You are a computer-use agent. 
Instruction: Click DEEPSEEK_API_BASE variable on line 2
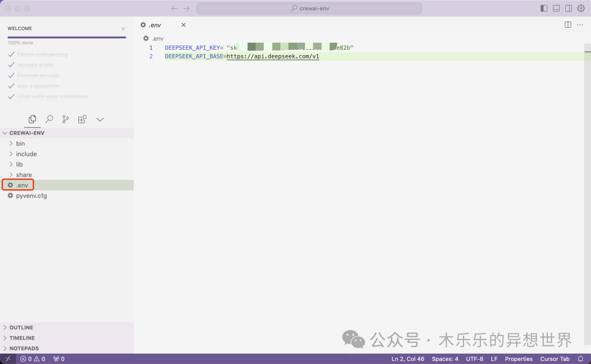coord(194,56)
